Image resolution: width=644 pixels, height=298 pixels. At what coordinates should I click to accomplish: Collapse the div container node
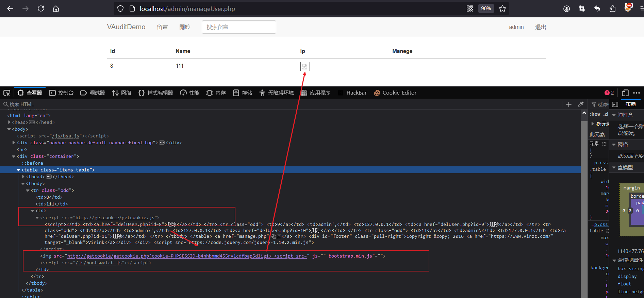click(14, 156)
